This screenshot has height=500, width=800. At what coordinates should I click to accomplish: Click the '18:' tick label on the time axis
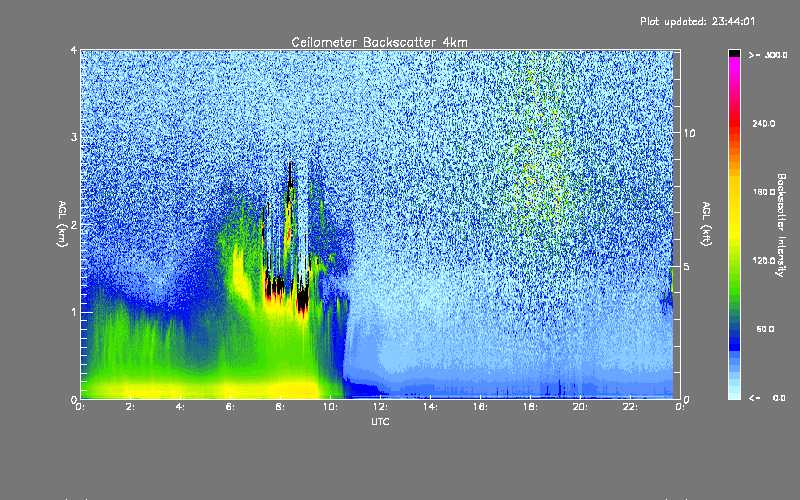tap(530, 407)
